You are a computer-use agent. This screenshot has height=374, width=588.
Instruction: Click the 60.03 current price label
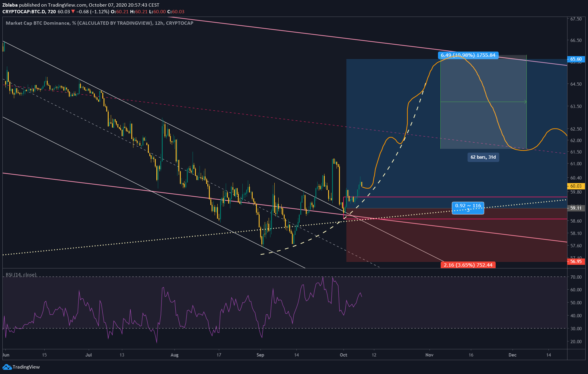576,186
